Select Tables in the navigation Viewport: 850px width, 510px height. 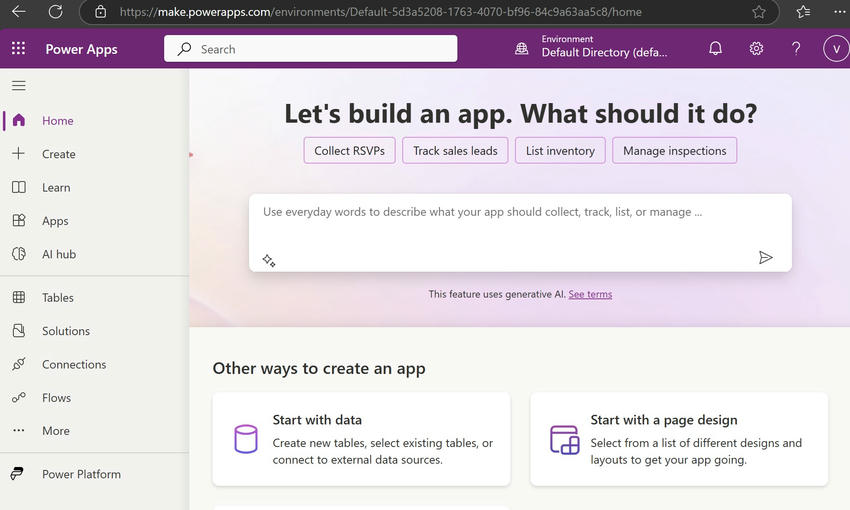point(58,298)
